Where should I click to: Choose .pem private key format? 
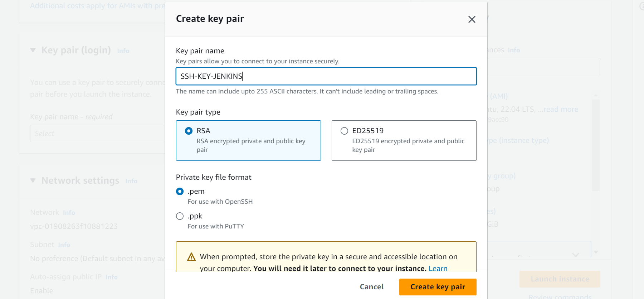(180, 192)
